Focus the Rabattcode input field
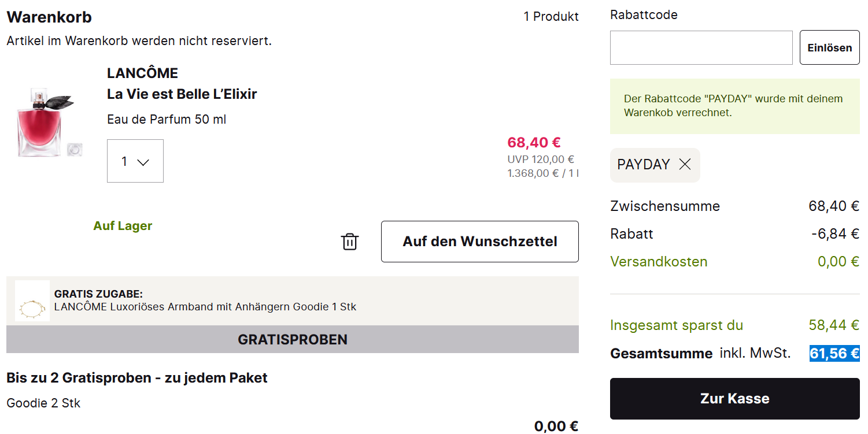The height and width of the screenshot is (434, 868). (x=701, y=47)
